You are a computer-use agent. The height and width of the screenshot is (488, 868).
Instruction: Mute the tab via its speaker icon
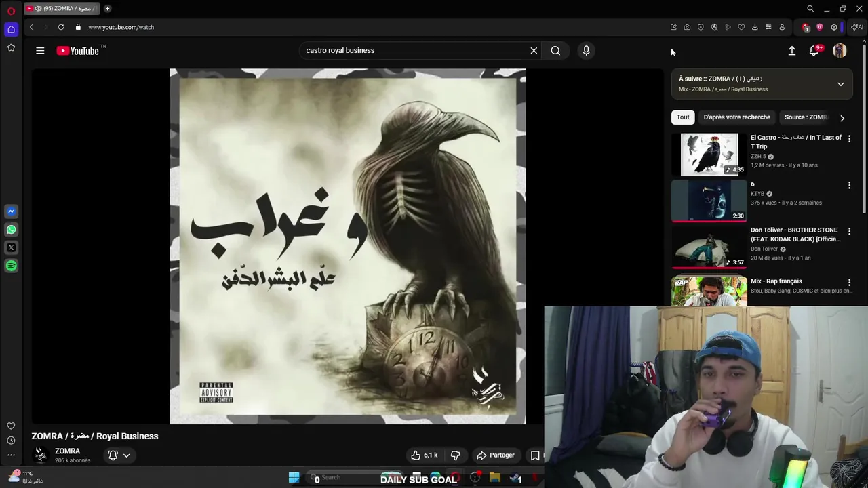pos(38,9)
